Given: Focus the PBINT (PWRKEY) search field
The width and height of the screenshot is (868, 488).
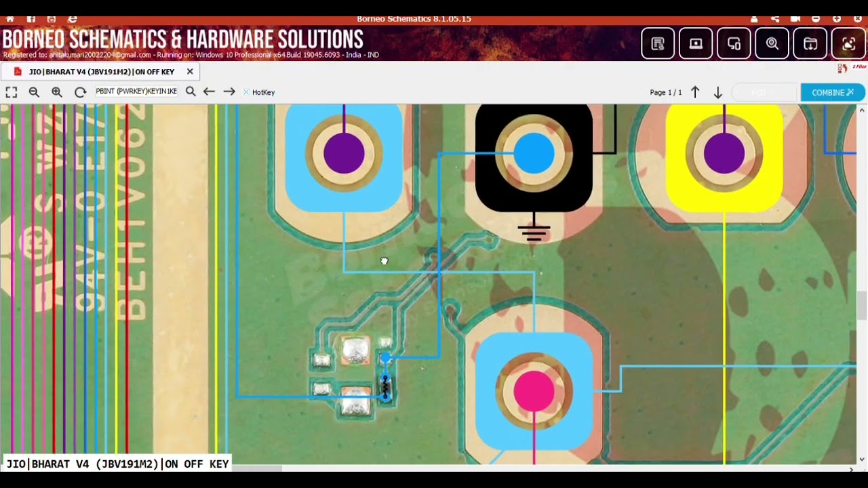Looking at the screenshot, I should [x=136, y=91].
